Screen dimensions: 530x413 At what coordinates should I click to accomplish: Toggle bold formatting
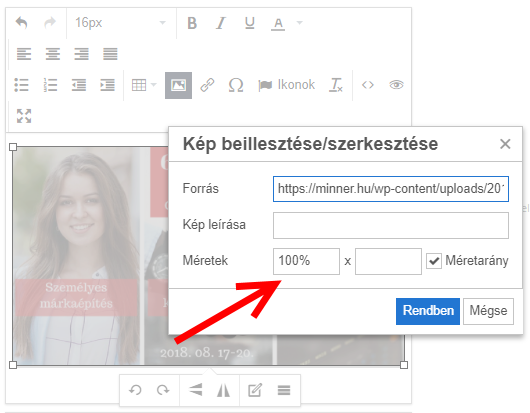point(192,23)
